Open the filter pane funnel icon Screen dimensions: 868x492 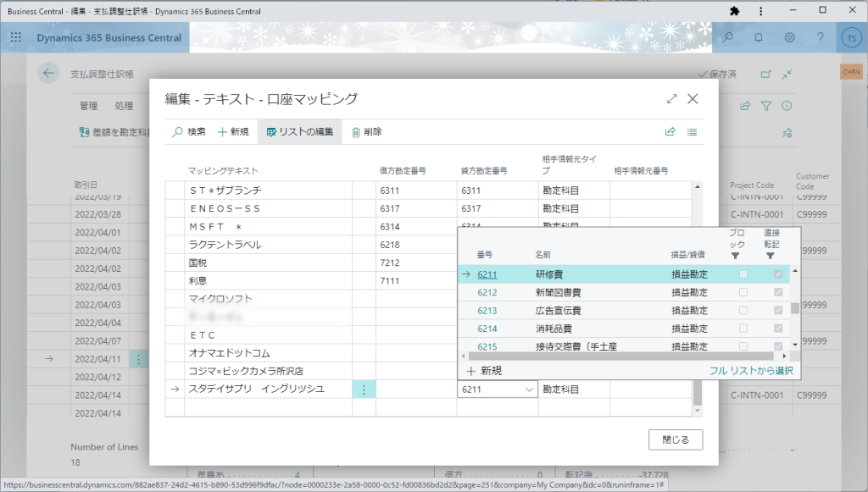[766, 106]
